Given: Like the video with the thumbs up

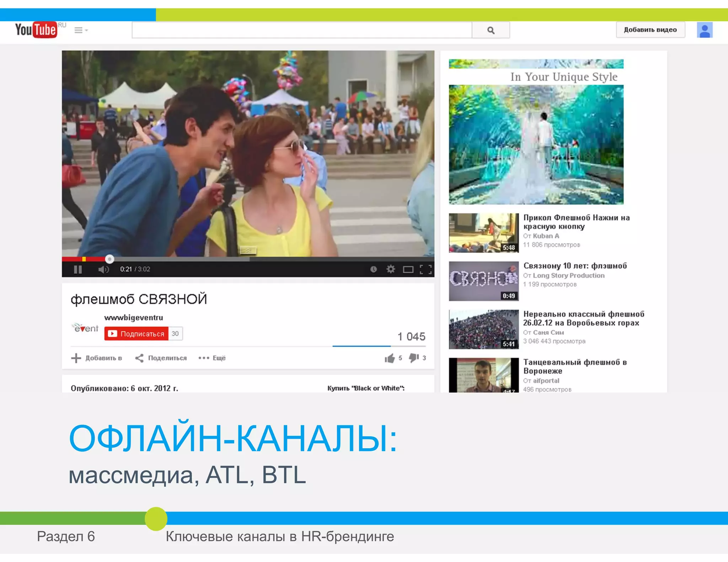Looking at the screenshot, I should (390, 358).
